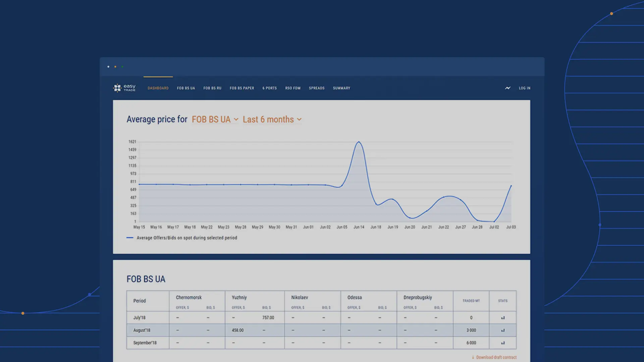Select the 458.00 Yuzhniy offer cell
The height and width of the screenshot is (362, 644).
click(x=237, y=330)
